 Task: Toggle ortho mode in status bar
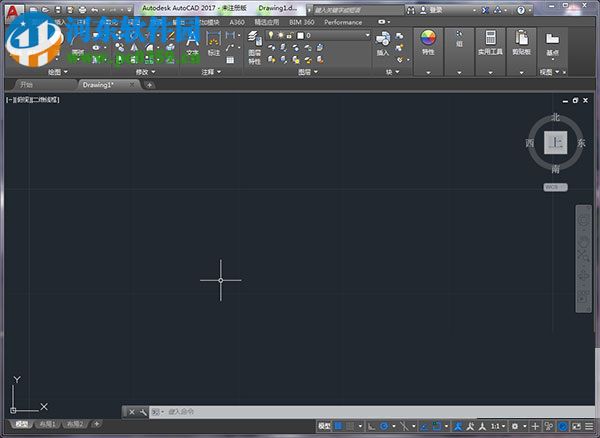pyautogui.click(x=369, y=427)
